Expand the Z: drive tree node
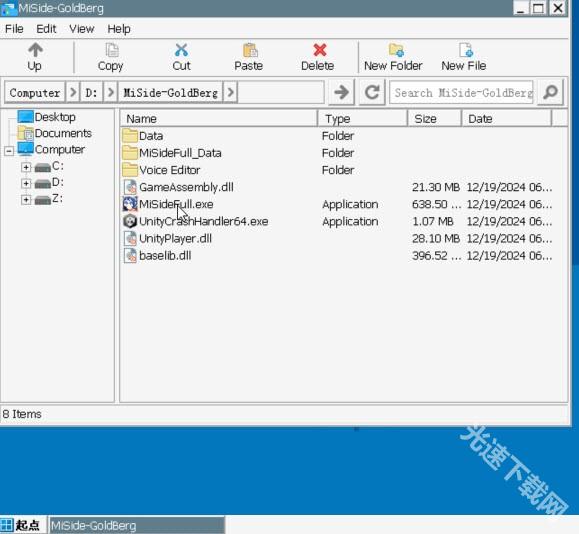 [x=26, y=199]
